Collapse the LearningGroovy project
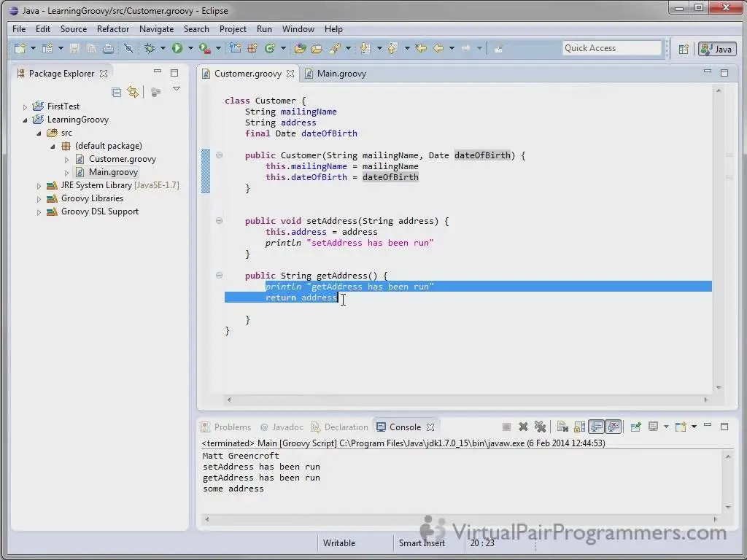This screenshot has width=747, height=560. (25, 120)
